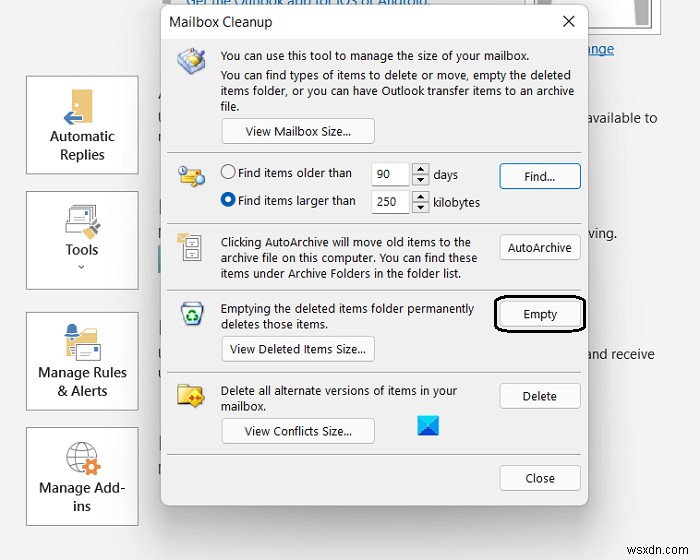Click the Find... button
700x560 pixels.
tap(540, 176)
